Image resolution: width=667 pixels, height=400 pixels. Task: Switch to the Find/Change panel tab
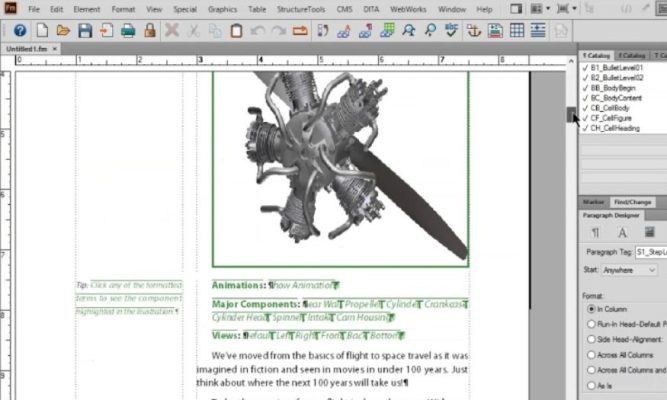point(632,201)
